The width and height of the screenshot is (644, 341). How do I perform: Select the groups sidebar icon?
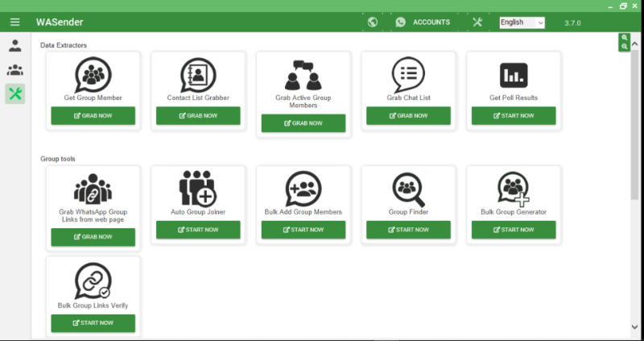pyautogui.click(x=15, y=70)
